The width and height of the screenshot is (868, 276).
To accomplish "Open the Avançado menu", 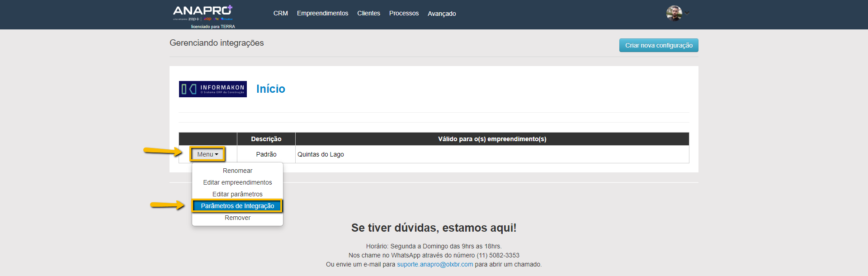I will pos(442,14).
